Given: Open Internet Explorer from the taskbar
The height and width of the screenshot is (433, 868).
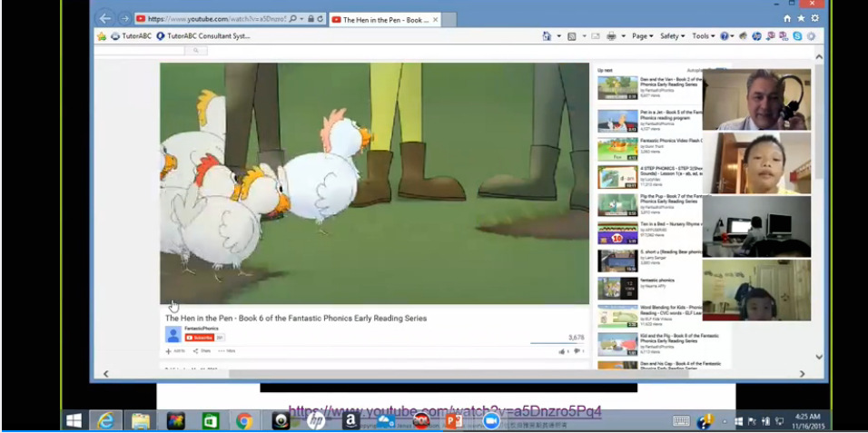Looking at the screenshot, I should click(105, 421).
